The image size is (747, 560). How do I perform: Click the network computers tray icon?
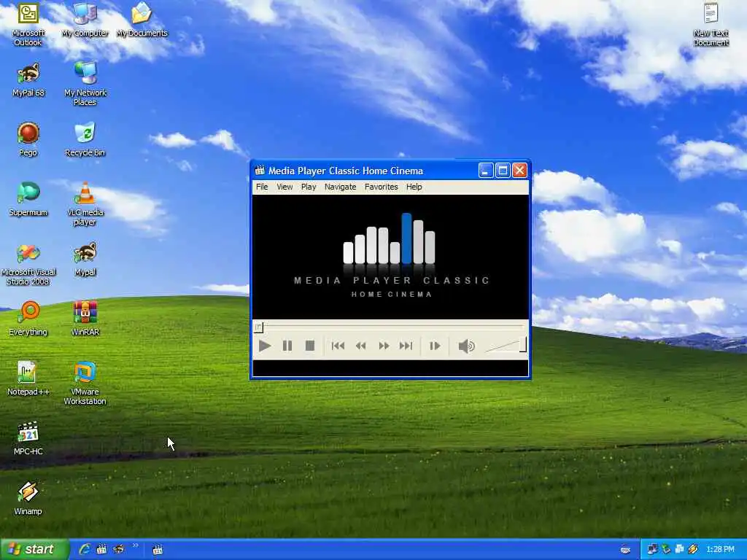(x=652, y=550)
